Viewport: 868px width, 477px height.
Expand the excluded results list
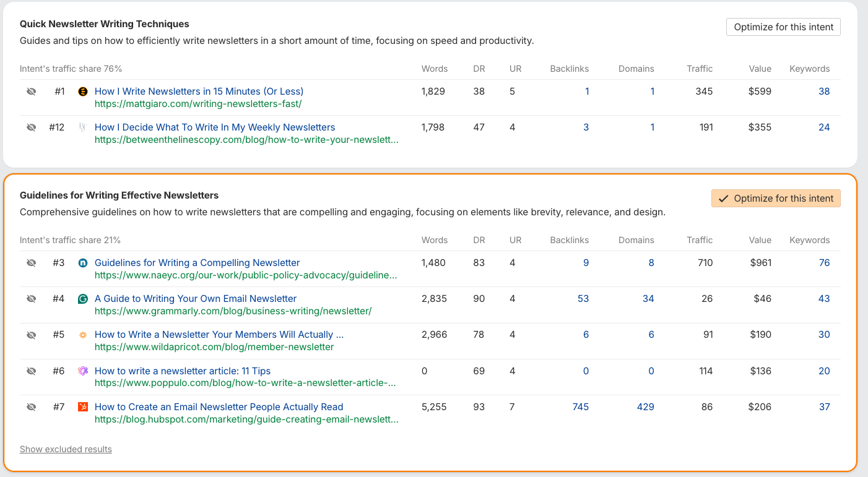click(x=66, y=449)
